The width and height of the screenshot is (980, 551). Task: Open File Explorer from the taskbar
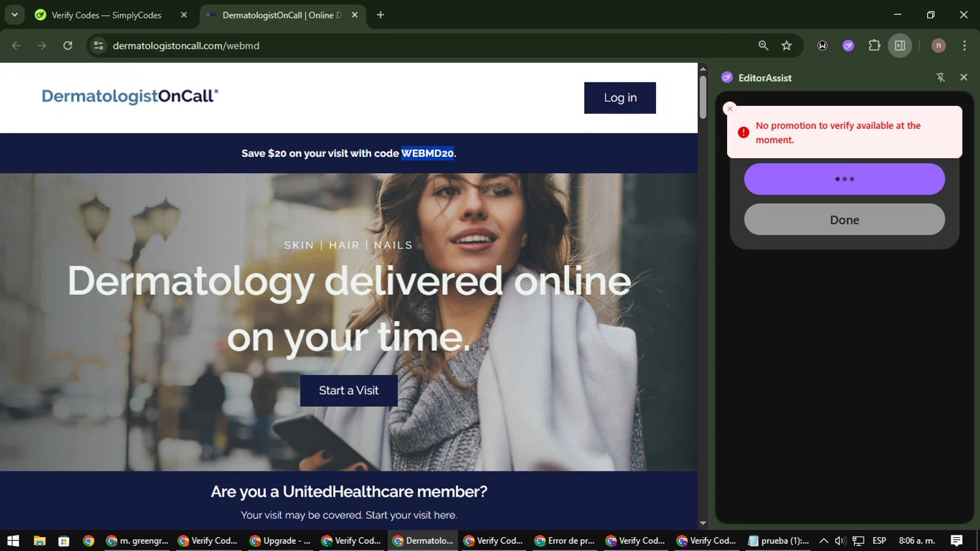40,541
